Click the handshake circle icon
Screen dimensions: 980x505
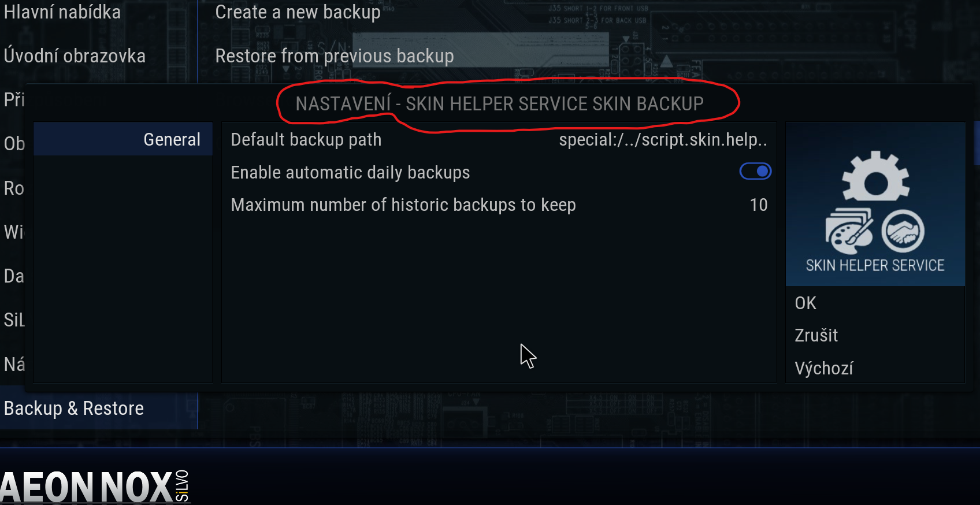[903, 231]
